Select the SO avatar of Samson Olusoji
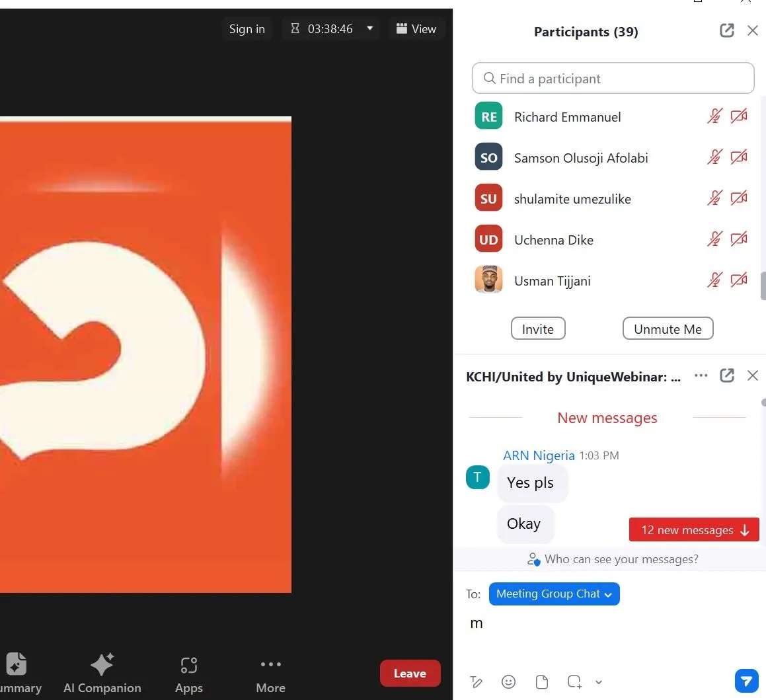This screenshot has height=700, width=766. [488, 157]
